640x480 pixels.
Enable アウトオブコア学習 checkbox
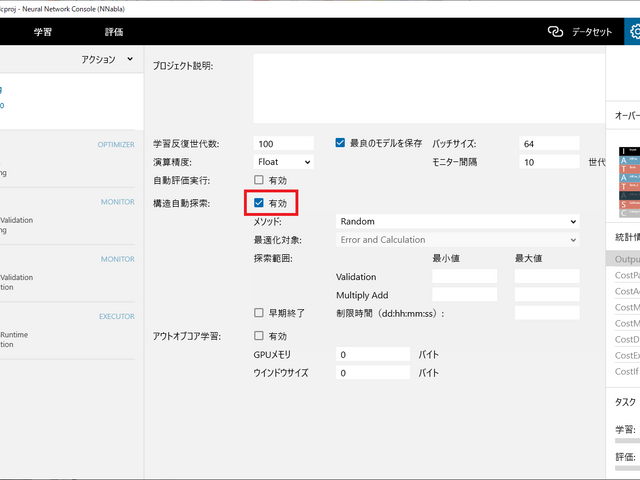pos(259,336)
